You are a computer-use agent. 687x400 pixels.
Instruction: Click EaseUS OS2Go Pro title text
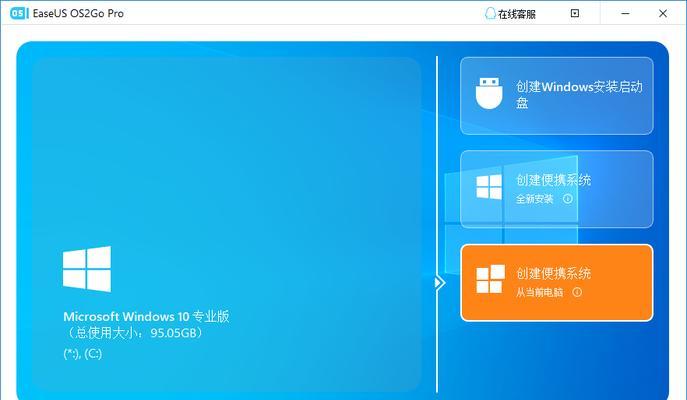[78, 14]
